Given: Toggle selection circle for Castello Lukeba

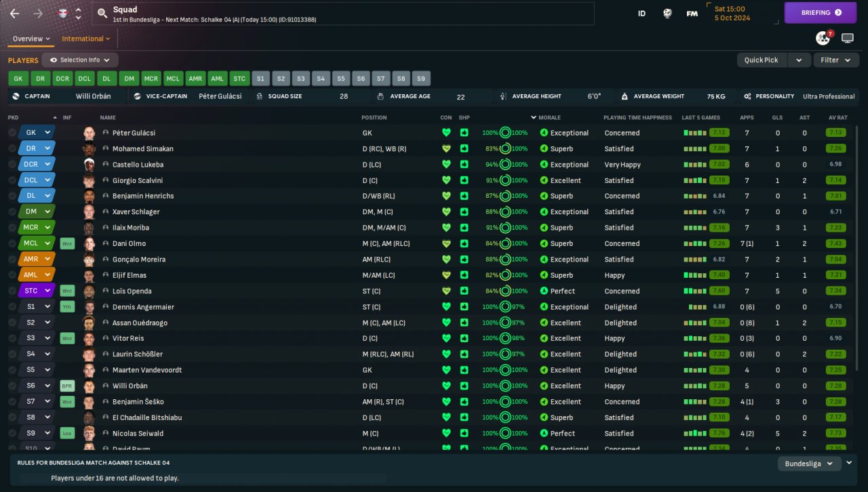Looking at the screenshot, I should tap(12, 165).
